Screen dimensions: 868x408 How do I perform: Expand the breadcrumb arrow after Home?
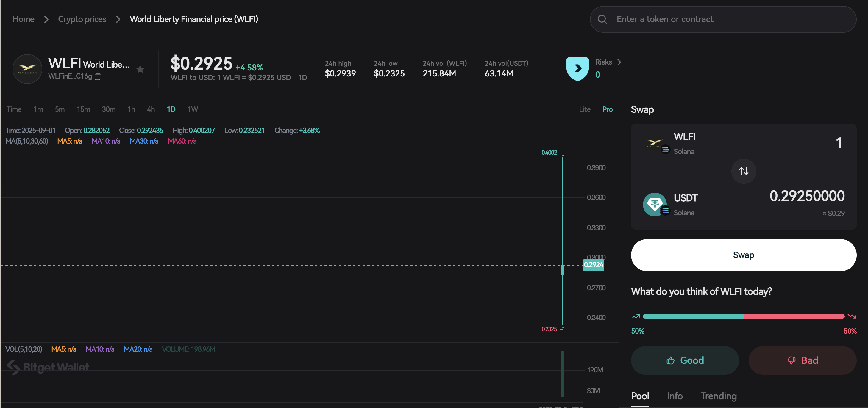46,19
